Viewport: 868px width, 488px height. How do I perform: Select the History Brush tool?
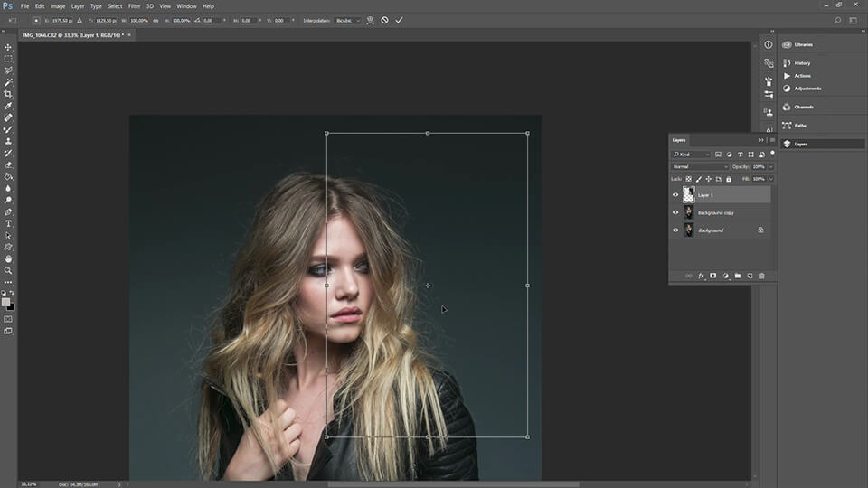click(x=8, y=153)
